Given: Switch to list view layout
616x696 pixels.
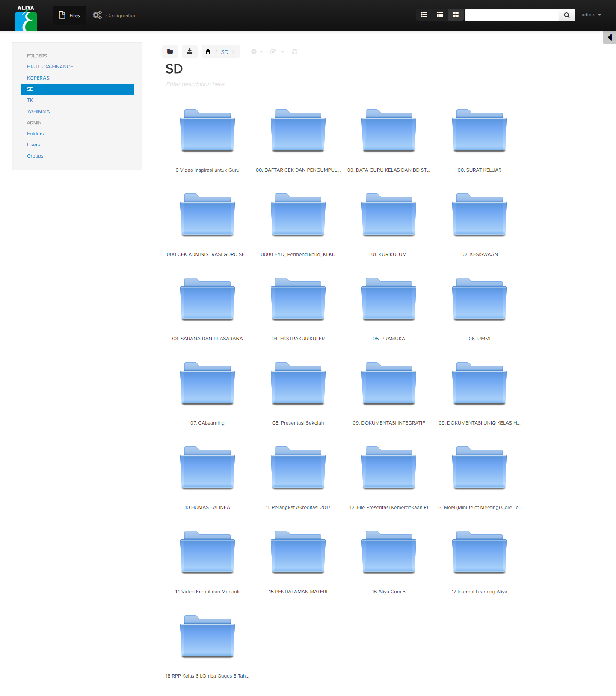Looking at the screenshot, I should [424, 15].
